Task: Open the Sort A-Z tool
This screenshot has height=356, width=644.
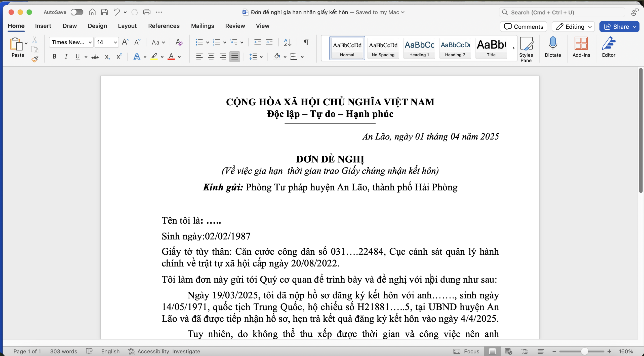Action: coord(287,42)
